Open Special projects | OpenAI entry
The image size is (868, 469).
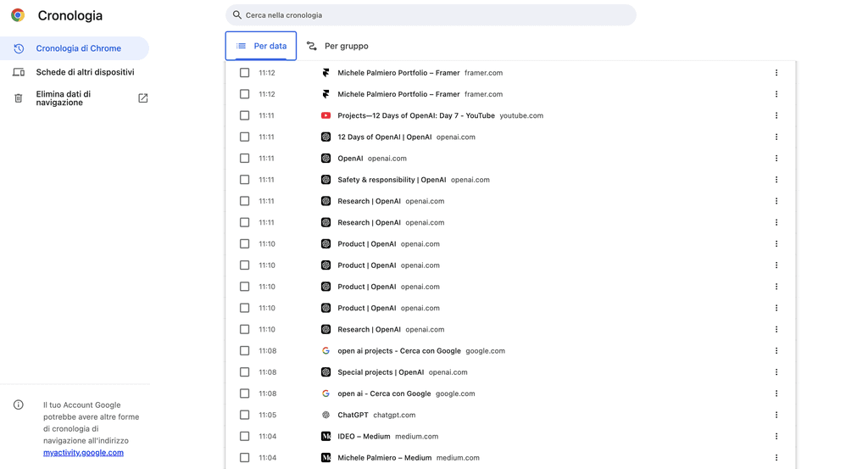(381, 372)
